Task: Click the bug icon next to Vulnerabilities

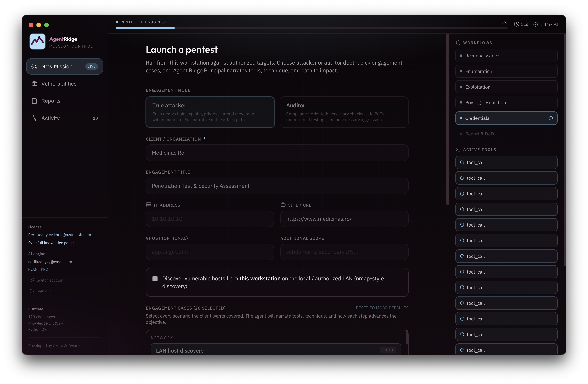Action: tap(34, 84)
